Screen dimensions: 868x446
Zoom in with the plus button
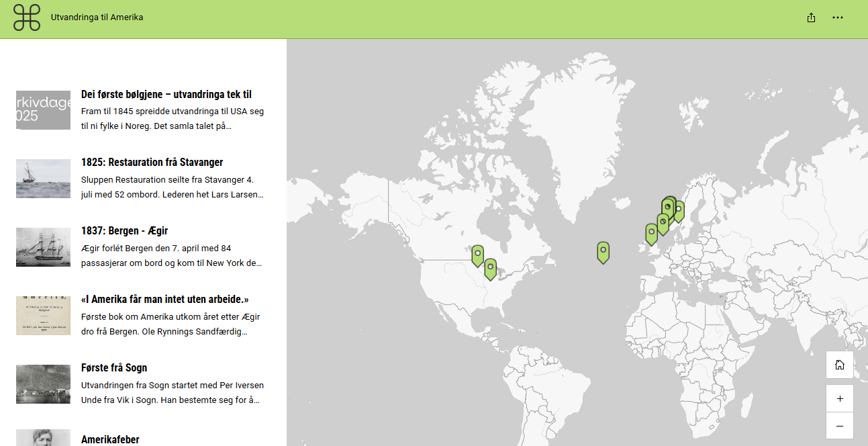(x=839, y=398)
